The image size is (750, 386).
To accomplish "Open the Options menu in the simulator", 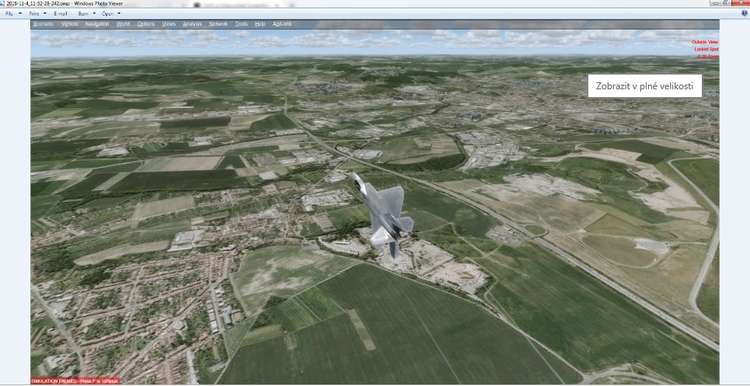I will tap(146, 24).
